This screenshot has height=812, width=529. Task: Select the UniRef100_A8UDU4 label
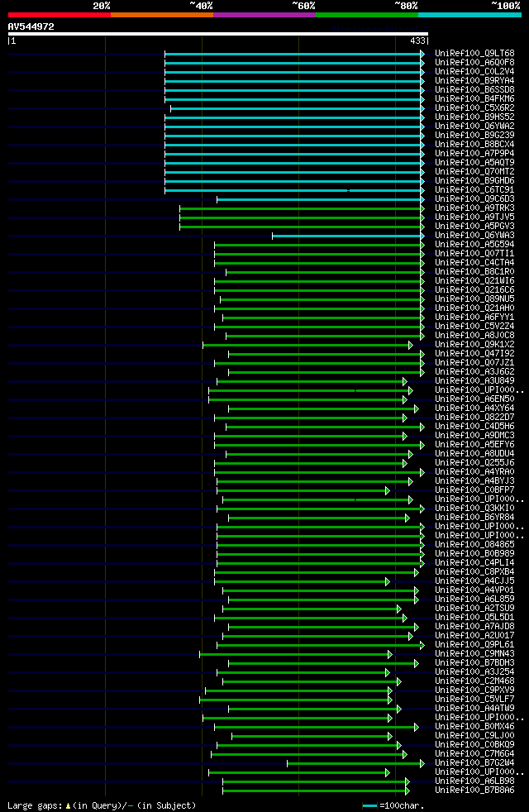click(x=474, y=454)
